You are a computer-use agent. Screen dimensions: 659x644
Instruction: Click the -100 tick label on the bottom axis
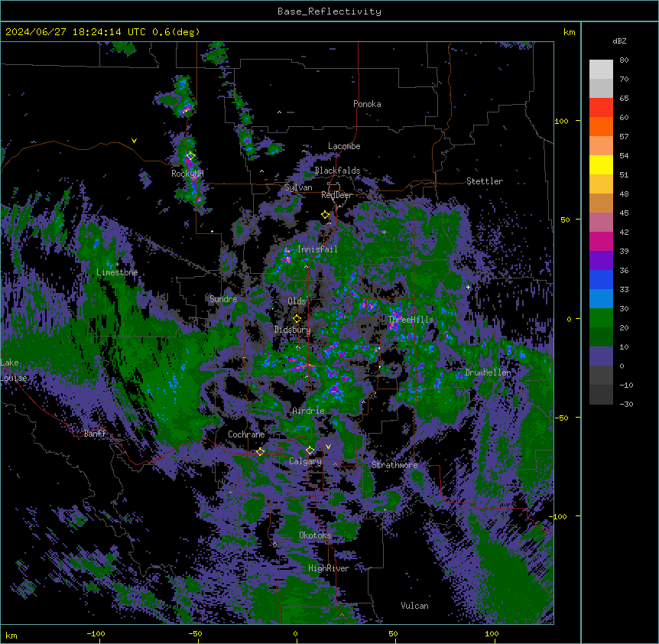click(x=96, y=633)
